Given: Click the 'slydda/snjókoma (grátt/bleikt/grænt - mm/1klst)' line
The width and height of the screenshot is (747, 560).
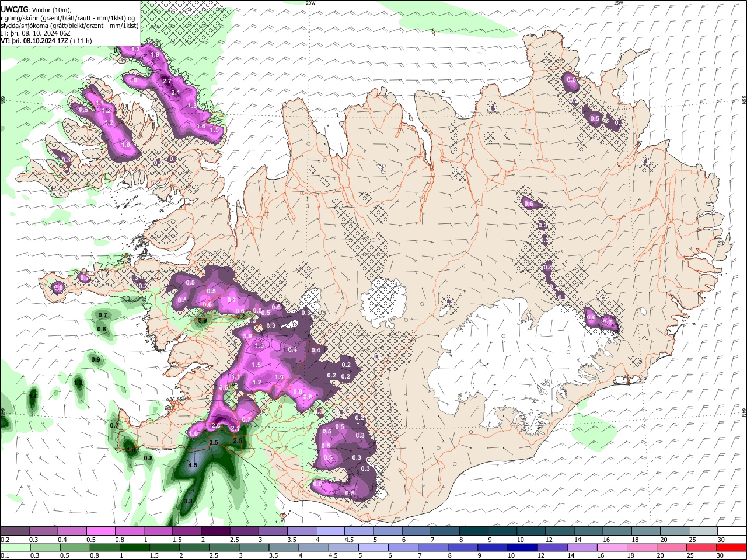Looking at the screenshot, I should [69, 26].
